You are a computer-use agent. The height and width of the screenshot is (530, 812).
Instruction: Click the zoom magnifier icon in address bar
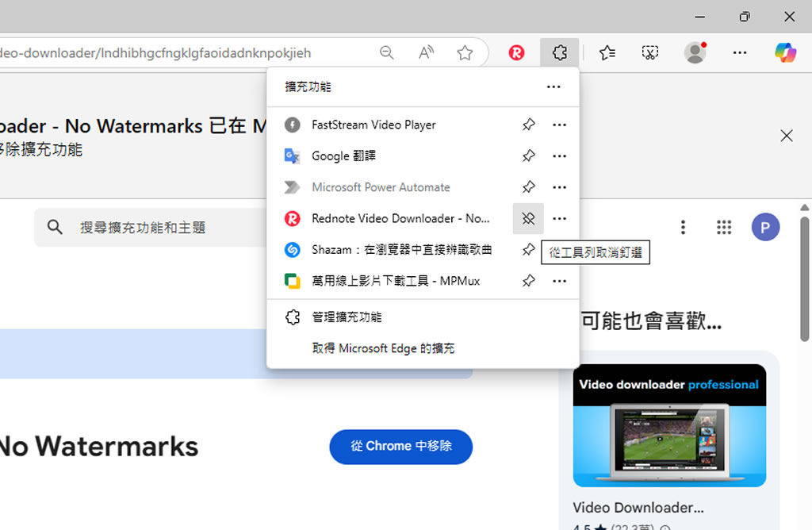pyautogui.click(x=386, y=52)
